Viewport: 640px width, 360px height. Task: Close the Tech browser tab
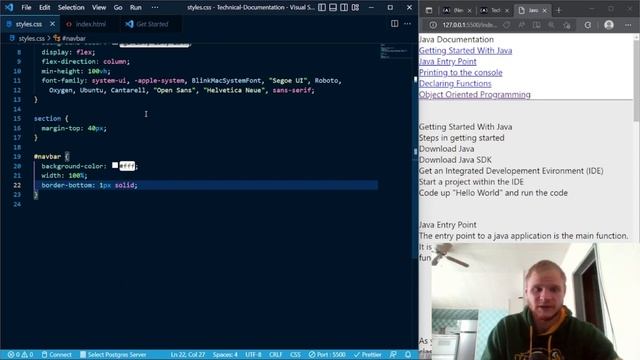(507, 11)
